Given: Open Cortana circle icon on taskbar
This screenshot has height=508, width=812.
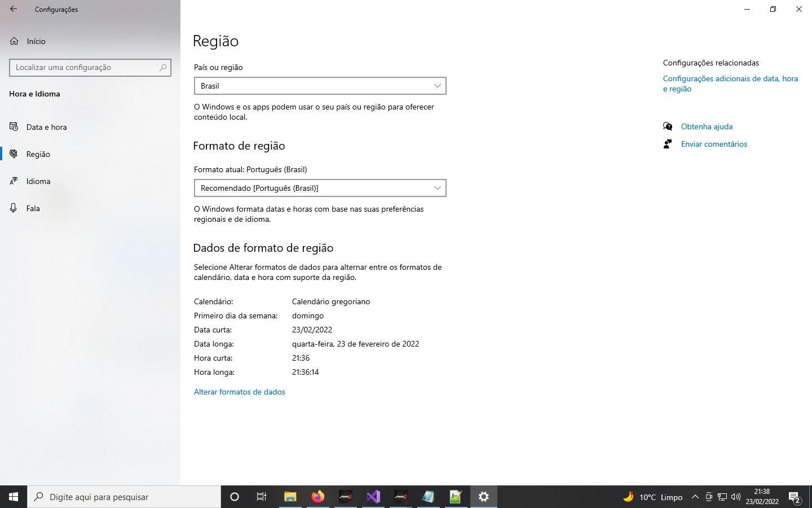Looking at the screenshot, I should tap(235, 497).
